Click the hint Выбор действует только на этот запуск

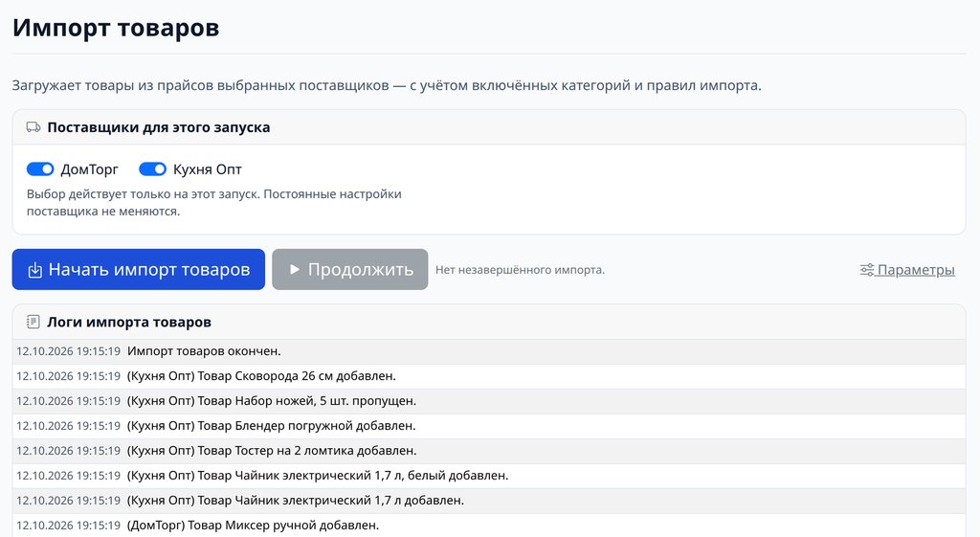pos(213,203)
